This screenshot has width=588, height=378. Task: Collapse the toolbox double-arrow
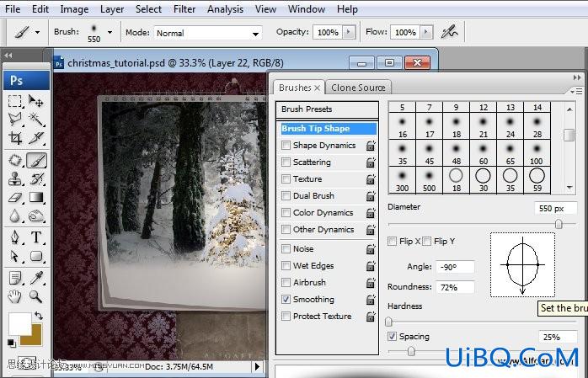[x=8, y=56]
